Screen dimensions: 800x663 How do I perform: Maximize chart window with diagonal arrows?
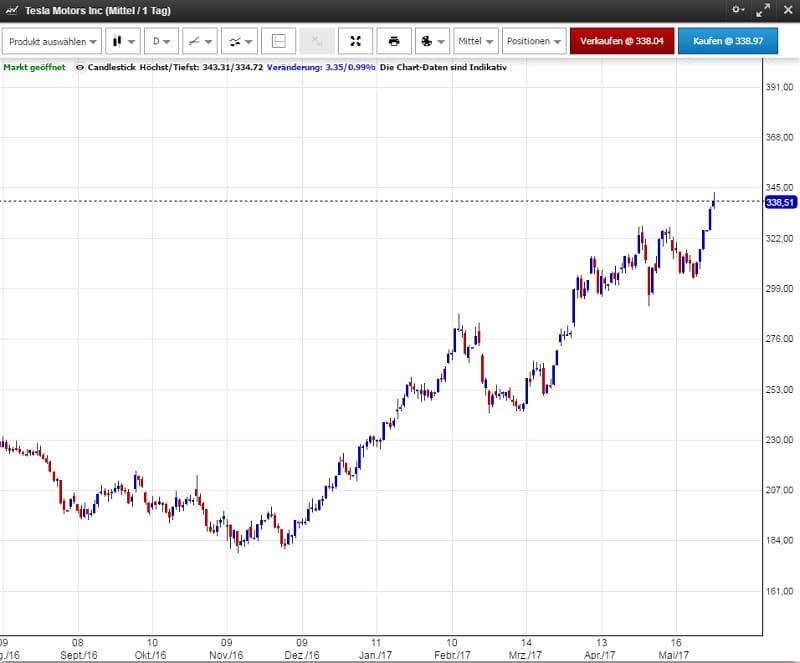point(763,9)
